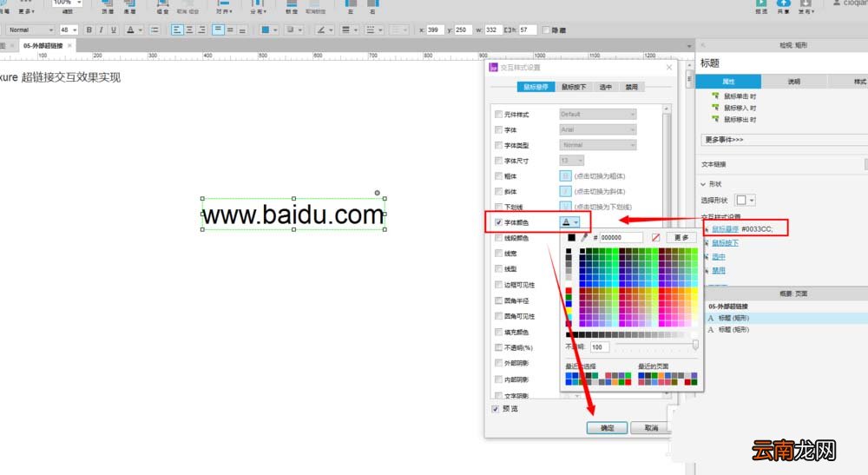Switch to the 选中 tab

pyautogui.click(x=606, y=87)
